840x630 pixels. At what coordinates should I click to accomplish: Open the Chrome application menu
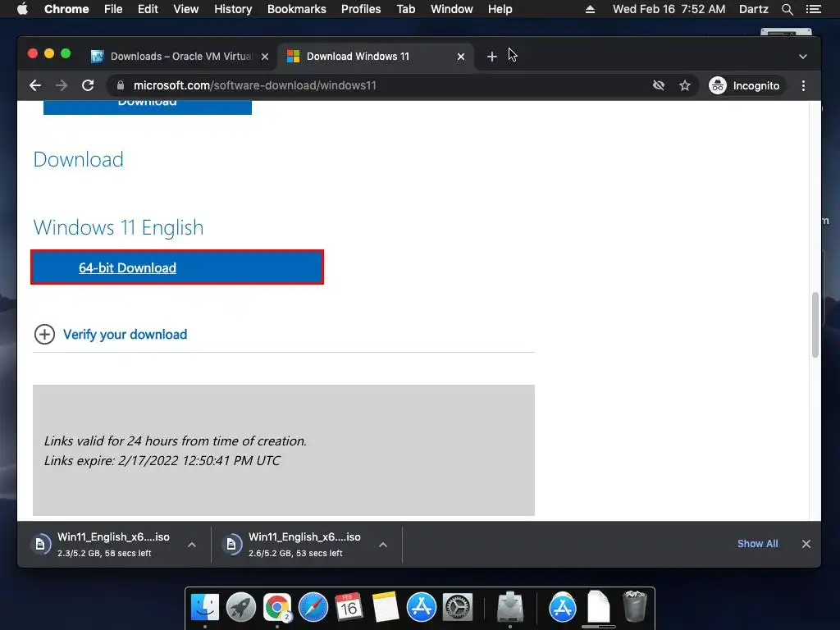[x=66, y=9]
